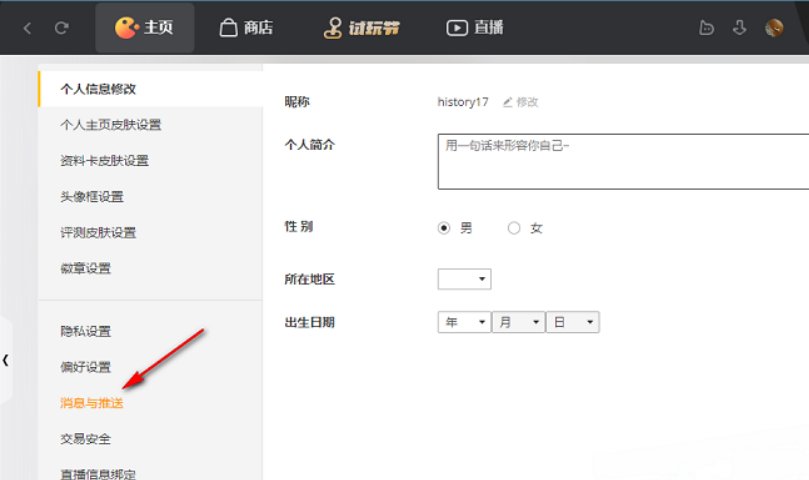Open the 商店 store tab
Viewport: 809px width, 480px height.
click(x=246, y=28)
